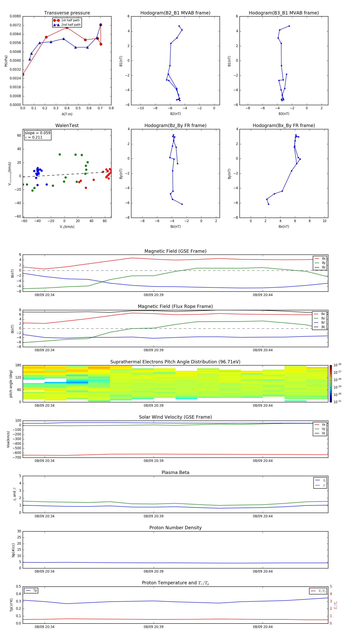Click the "B2(nT)" x-axis label
This screenshot has width=351, height=644.
[175, 114]
